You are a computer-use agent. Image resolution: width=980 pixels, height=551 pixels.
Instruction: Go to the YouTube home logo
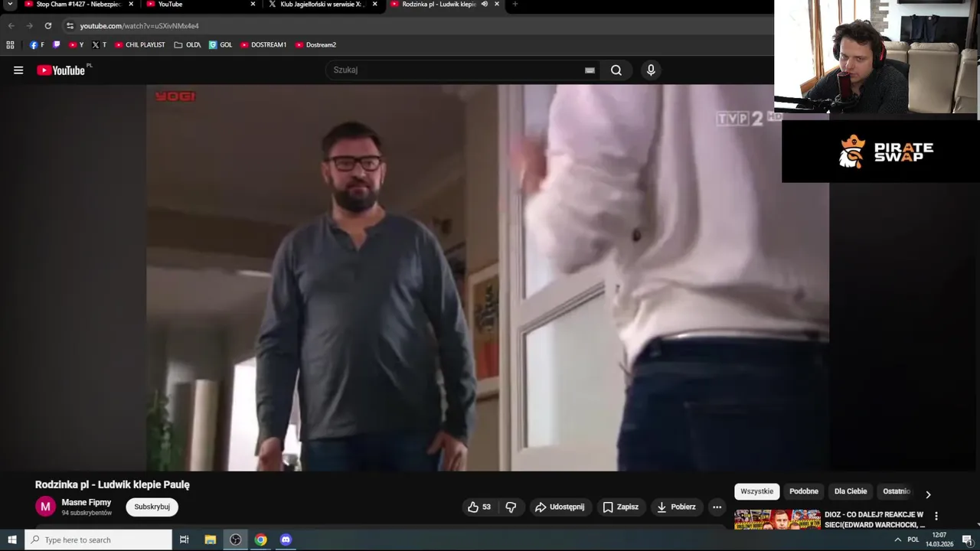coord(61,70)
